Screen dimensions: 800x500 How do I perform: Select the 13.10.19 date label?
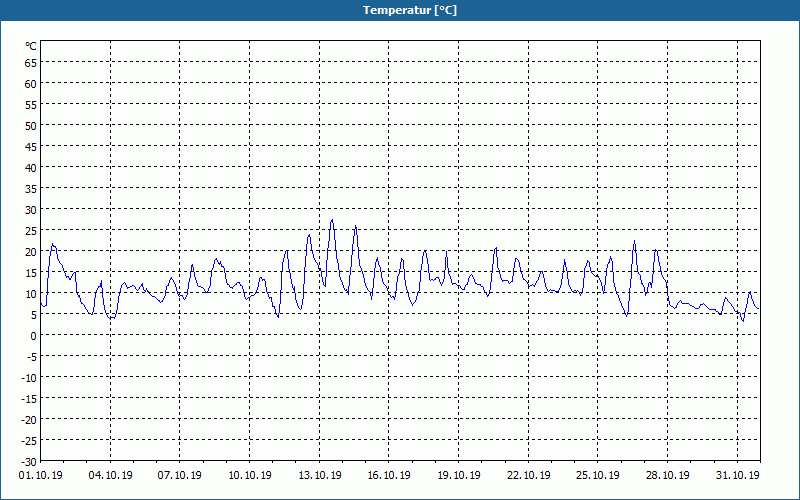pos(319,475)
